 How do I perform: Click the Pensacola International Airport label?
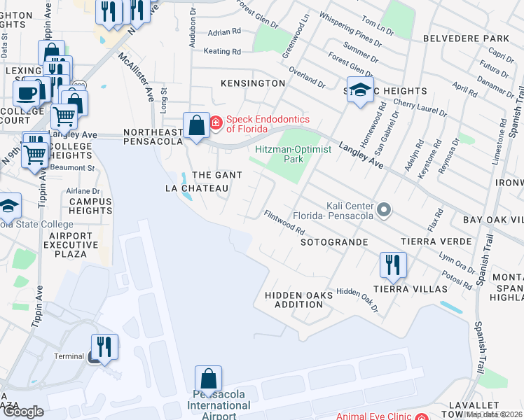(219, 405)
